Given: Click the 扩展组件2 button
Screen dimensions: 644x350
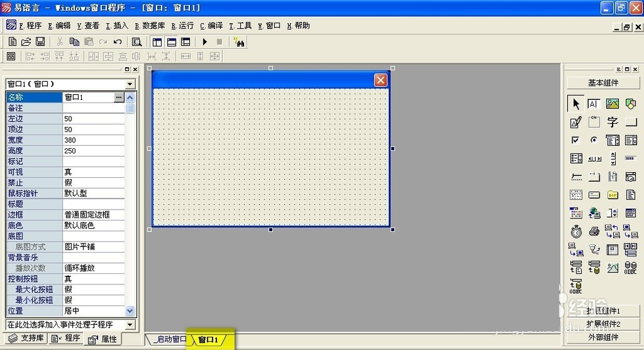Looking at the screenshot, I should (x=603, y=324).
